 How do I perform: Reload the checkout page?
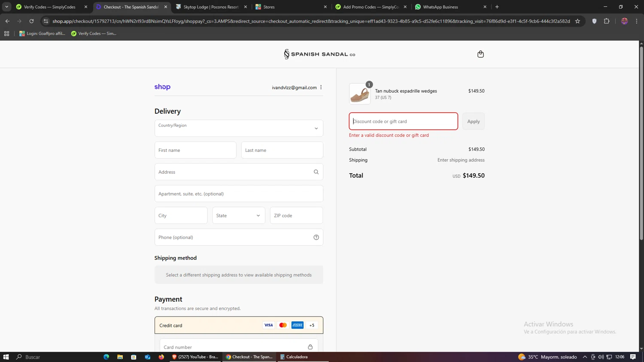pos(31,21)
